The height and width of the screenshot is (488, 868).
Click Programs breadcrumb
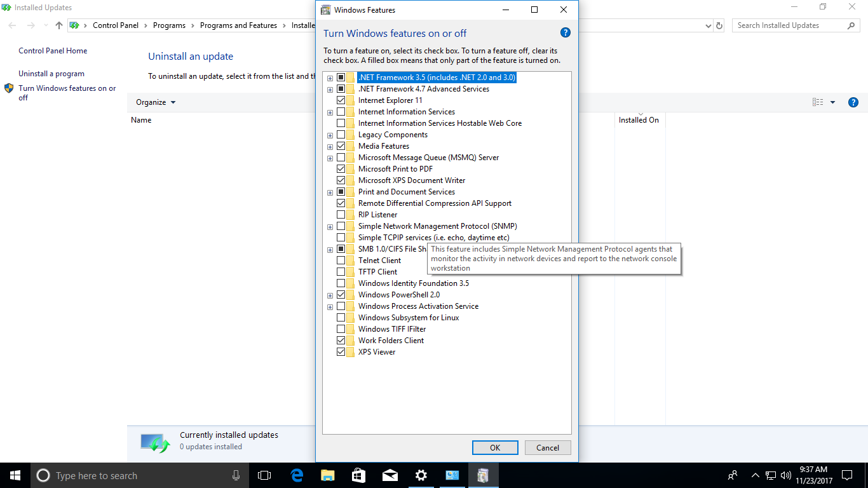(x=169, y=25)
